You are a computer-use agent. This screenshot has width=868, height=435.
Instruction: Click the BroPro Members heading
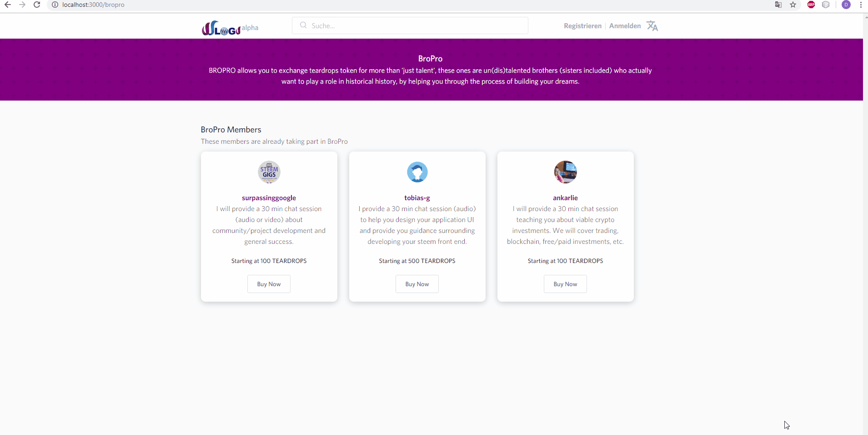(x=231, y=130)
